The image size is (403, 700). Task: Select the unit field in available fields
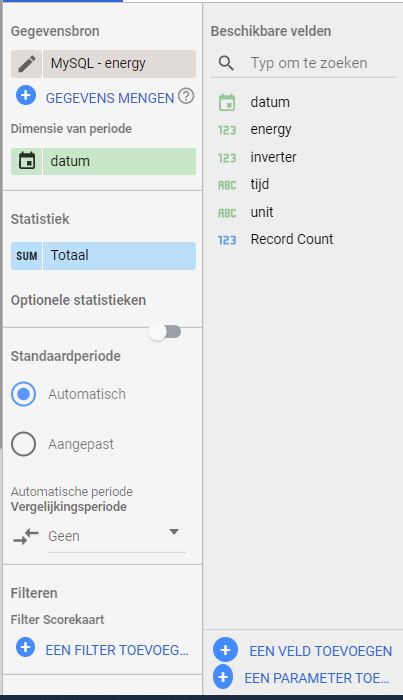click(262, 212)
